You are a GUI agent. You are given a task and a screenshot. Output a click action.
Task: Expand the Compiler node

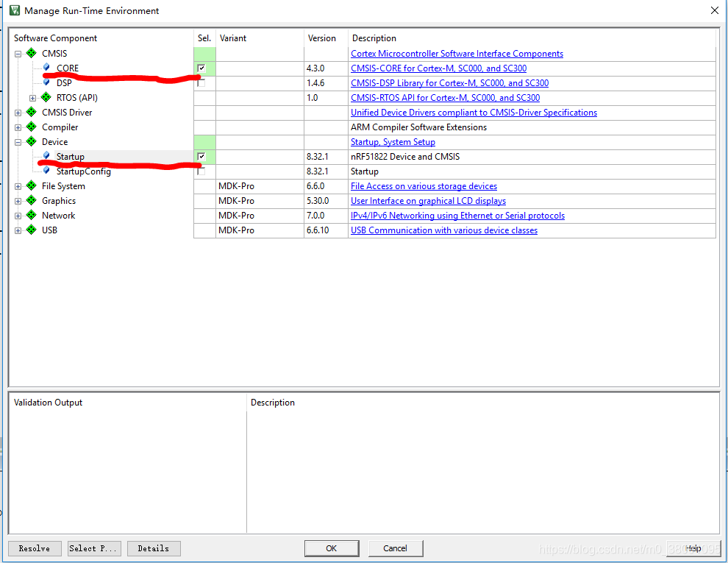click(18, 128)
